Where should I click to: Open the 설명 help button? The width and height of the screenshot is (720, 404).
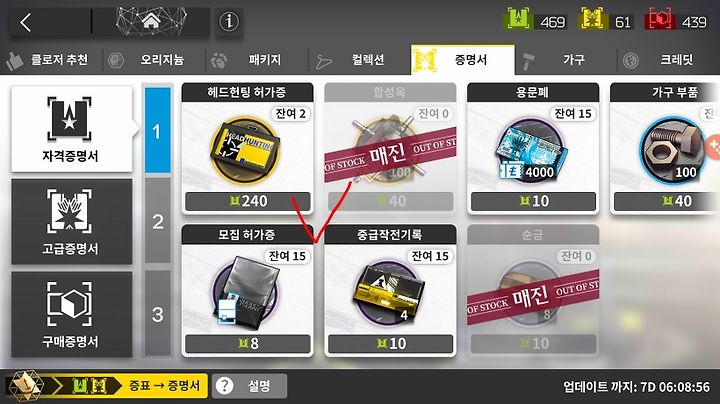[x=249, y=386]
